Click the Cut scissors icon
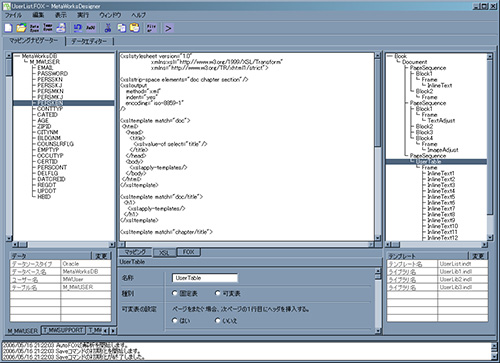The image size is (500, 363). (108, 28)
